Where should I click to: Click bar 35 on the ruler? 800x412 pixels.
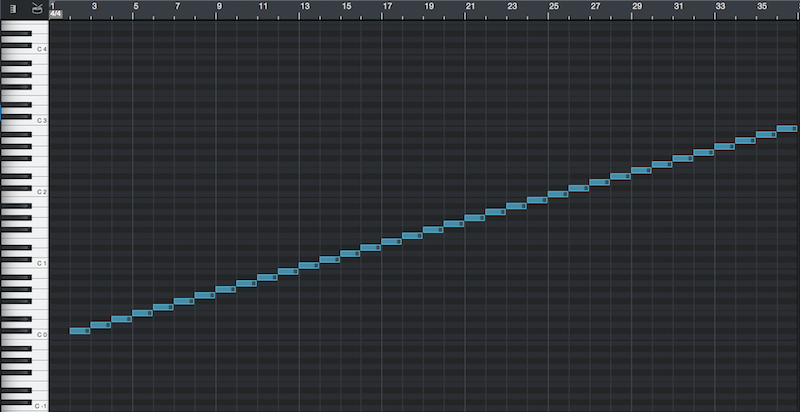tap(761, 6)
